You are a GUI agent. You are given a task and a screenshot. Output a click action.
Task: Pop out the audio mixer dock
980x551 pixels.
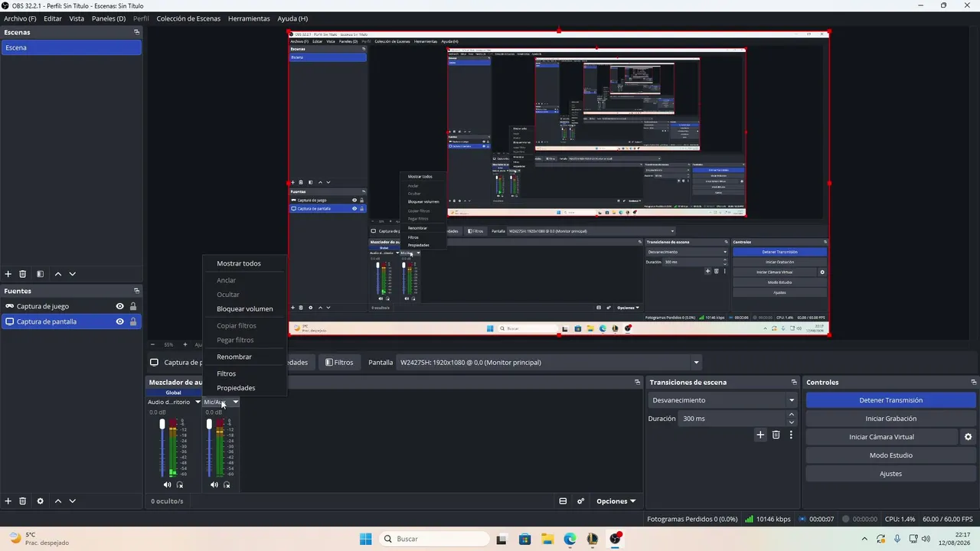(x=637, y=382)
